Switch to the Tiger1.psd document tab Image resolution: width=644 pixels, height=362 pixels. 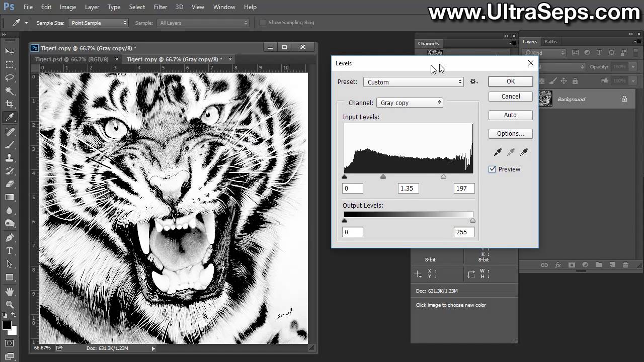tap(72, 59)
